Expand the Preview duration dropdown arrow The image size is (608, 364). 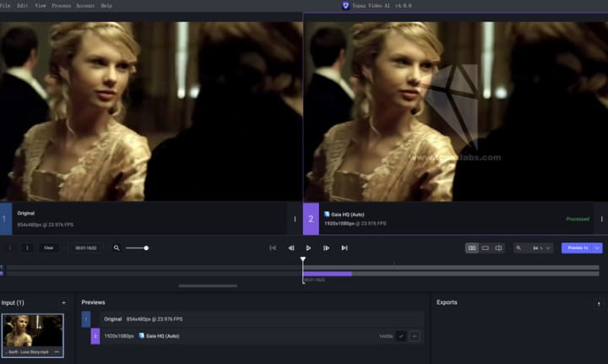point(598,247)
